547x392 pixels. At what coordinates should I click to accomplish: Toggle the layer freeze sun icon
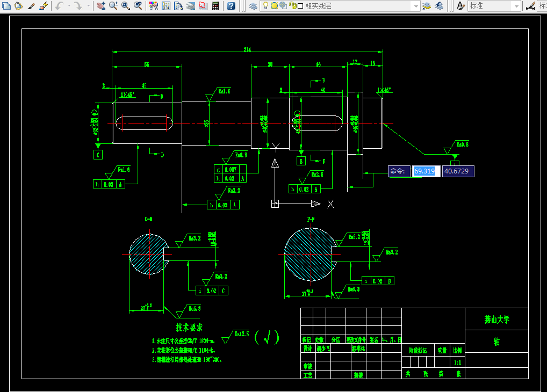tap(274, 5)
